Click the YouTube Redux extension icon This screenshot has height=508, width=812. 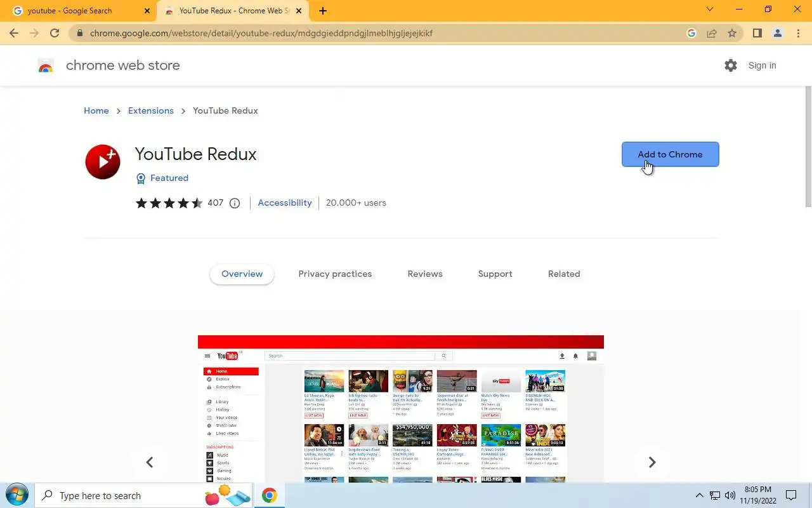click(x=103, y=162)
